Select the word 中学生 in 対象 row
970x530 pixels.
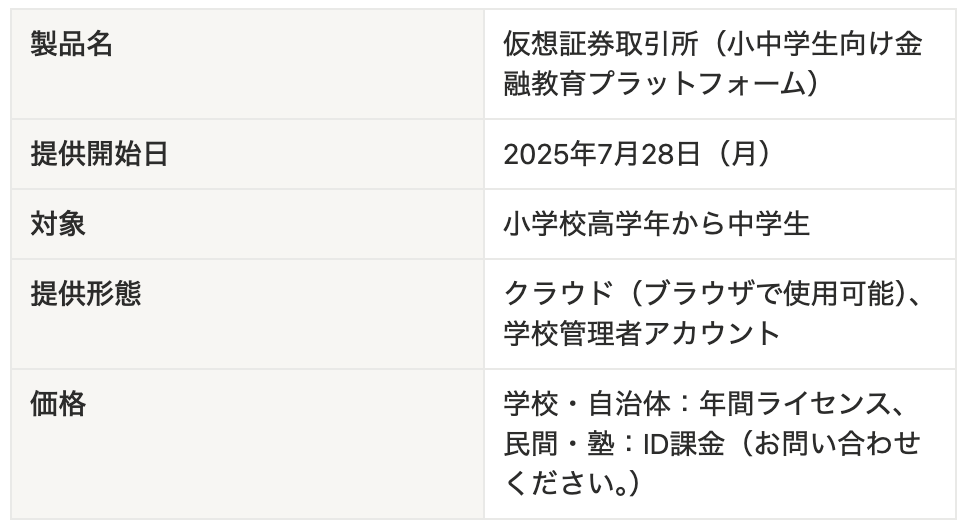click(769, 224)
